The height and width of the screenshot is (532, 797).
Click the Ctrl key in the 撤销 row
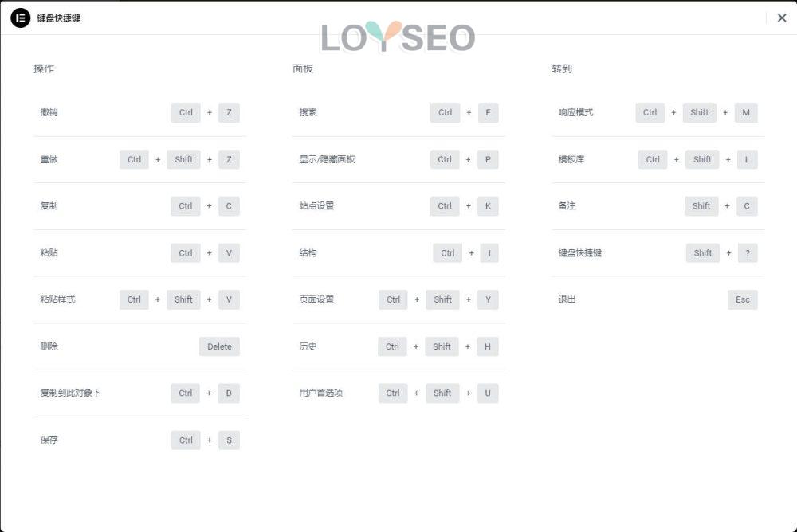186,113
